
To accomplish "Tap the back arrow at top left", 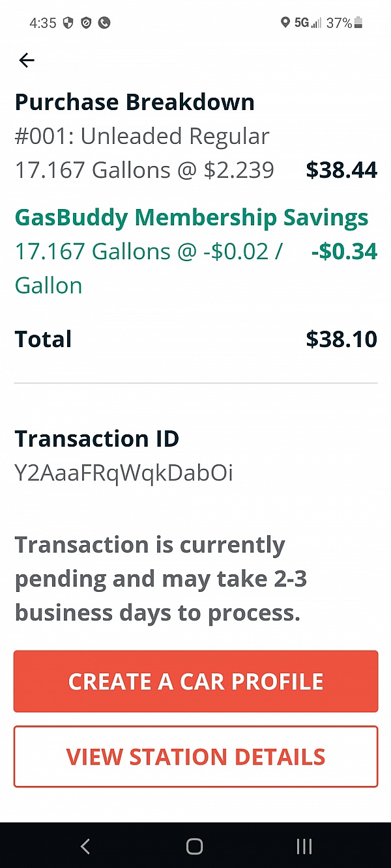I will (x=26, y=61).
